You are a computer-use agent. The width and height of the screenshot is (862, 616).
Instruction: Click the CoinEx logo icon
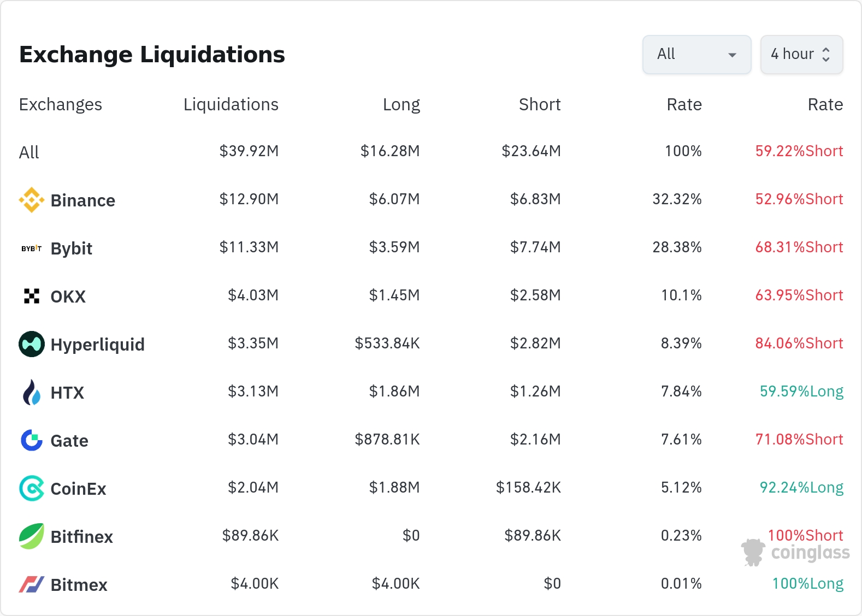tap(32, 488)
